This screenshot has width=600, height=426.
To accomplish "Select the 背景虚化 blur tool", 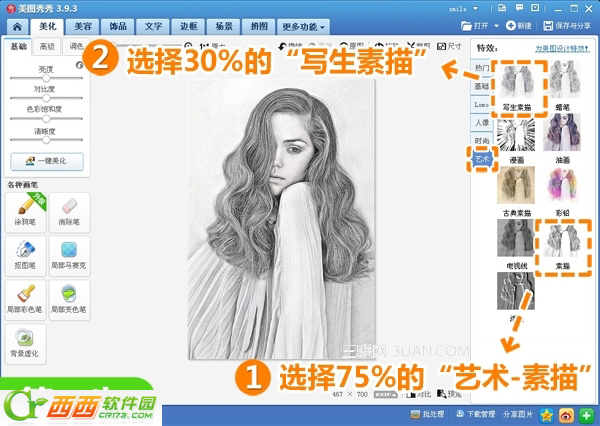I will (26, 344).
